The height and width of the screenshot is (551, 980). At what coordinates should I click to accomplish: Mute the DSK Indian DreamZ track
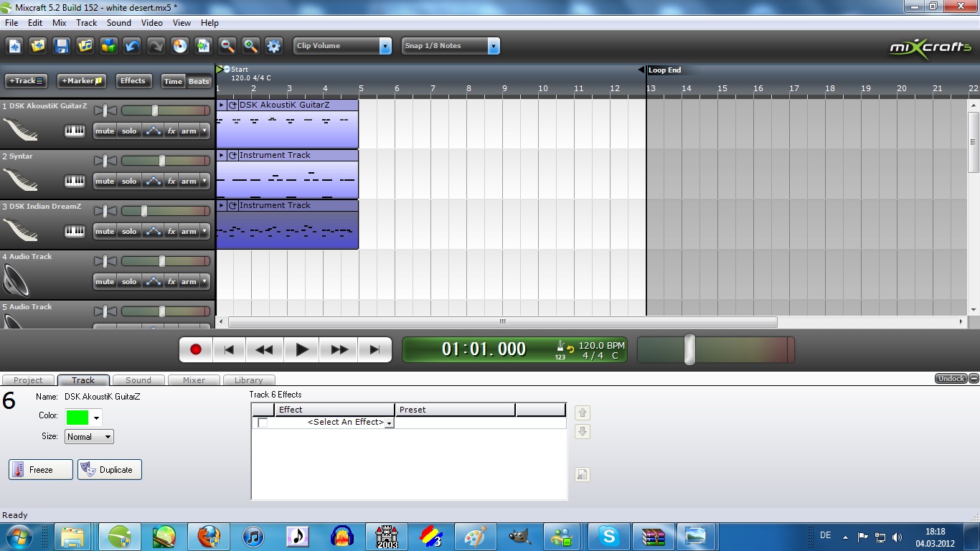point(105,232)
